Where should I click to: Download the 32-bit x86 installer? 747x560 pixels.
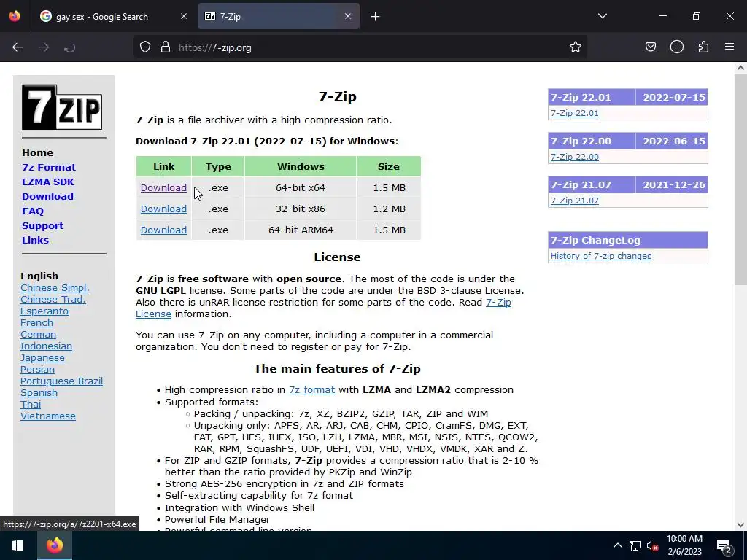[x=163, y=209]
